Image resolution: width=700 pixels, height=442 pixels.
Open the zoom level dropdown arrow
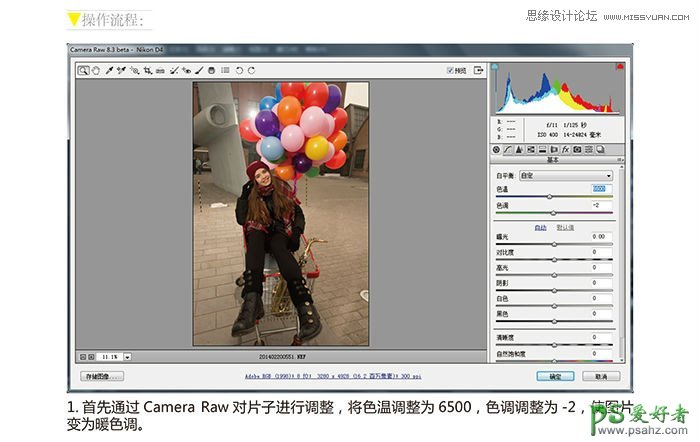click(128, 356)
